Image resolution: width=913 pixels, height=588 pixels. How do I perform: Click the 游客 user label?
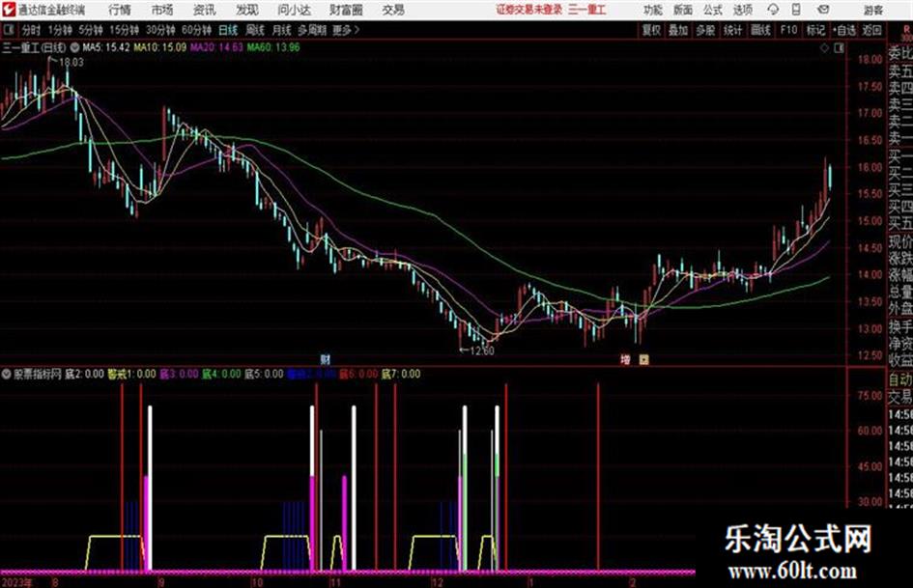872,10
